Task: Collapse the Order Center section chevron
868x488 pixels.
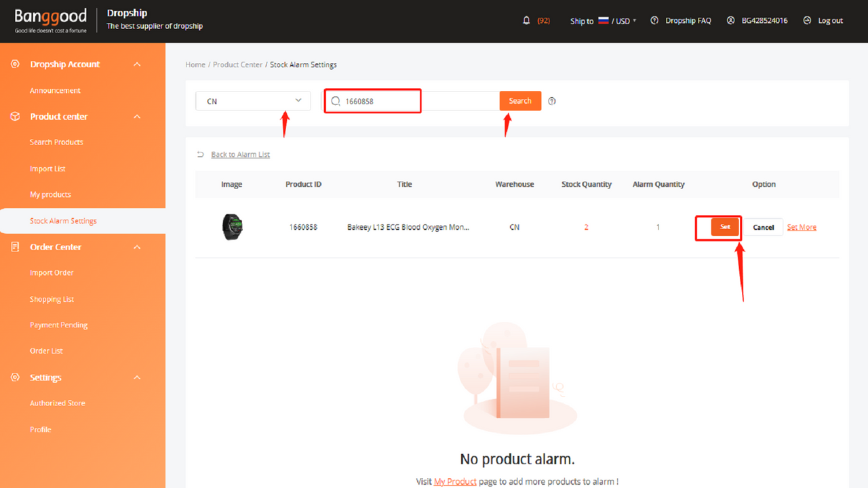Action: [x=137, y=247]
